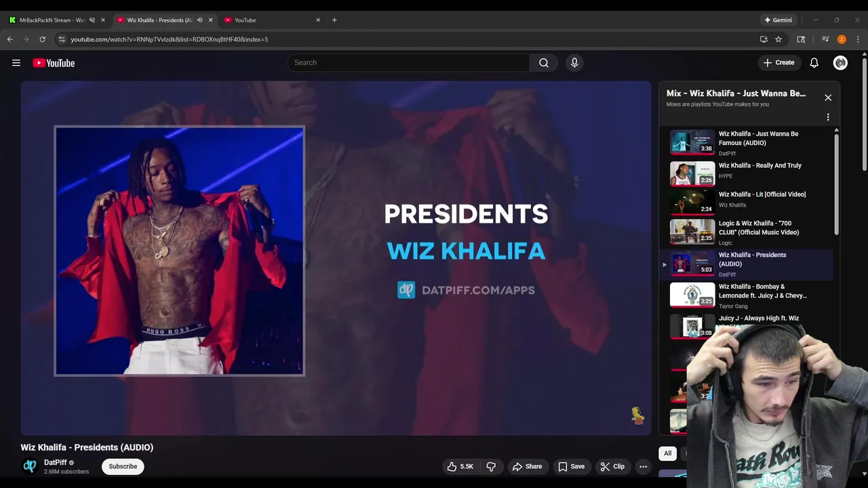
Task: Like the video with thumbs up
Action: (460, 466)
